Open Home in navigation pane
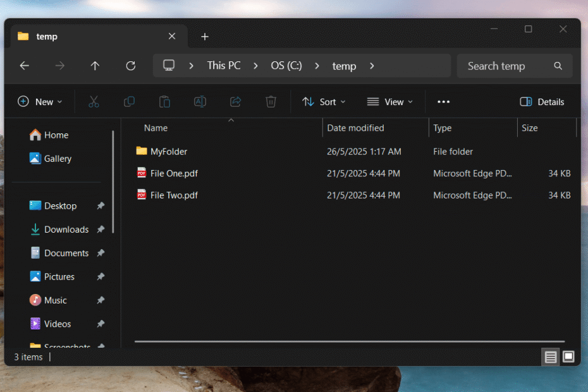Screen dimensions: 588x392 [49, 135]
